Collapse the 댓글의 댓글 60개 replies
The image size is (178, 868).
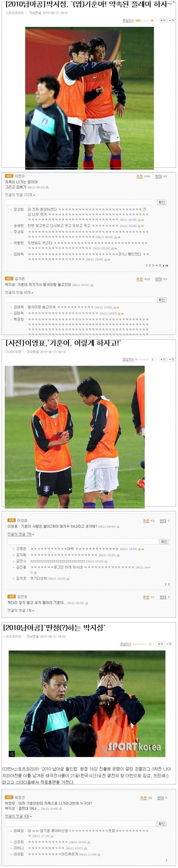tap(19, 292)
